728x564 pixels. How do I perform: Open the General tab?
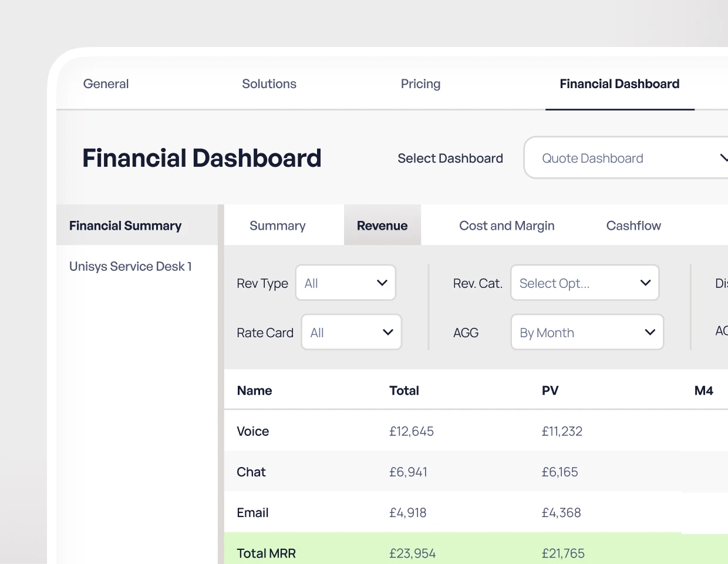[106, 84]
